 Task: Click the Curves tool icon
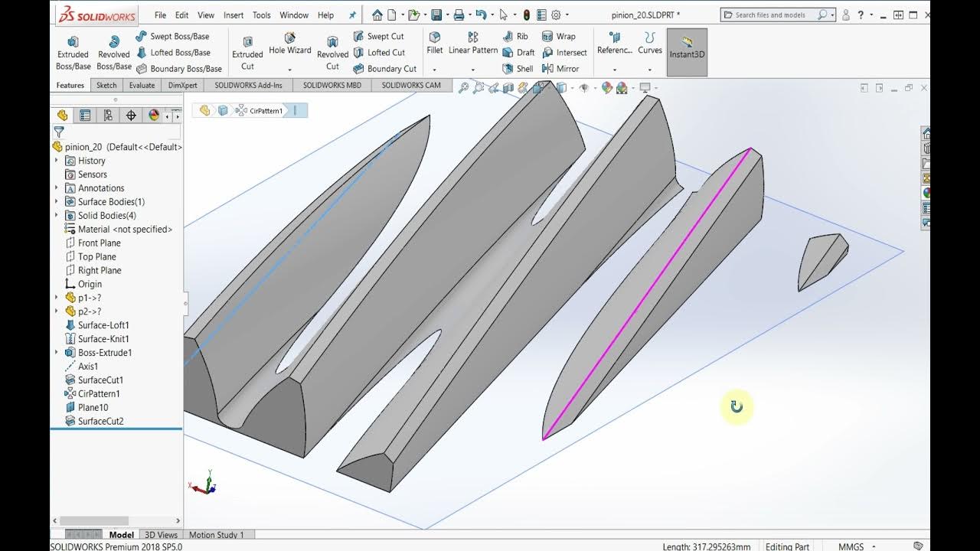click(x=650, y=37)
